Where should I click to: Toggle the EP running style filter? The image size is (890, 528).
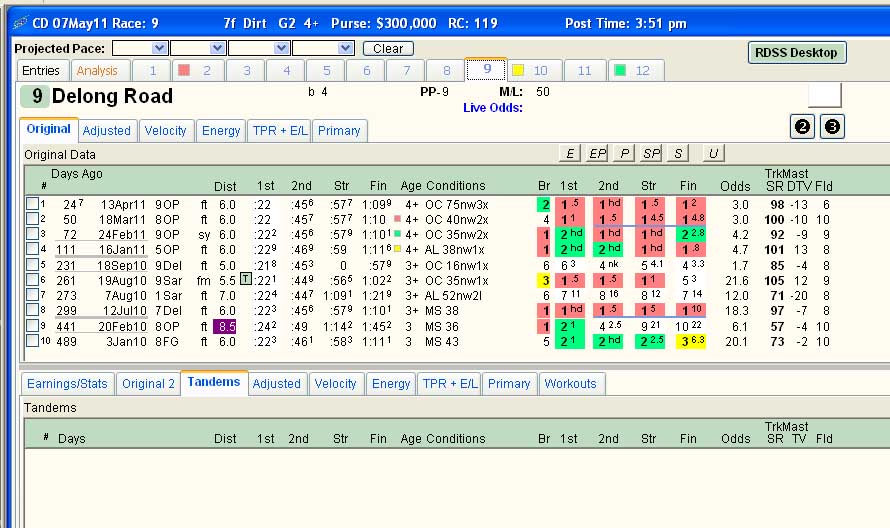597,153
